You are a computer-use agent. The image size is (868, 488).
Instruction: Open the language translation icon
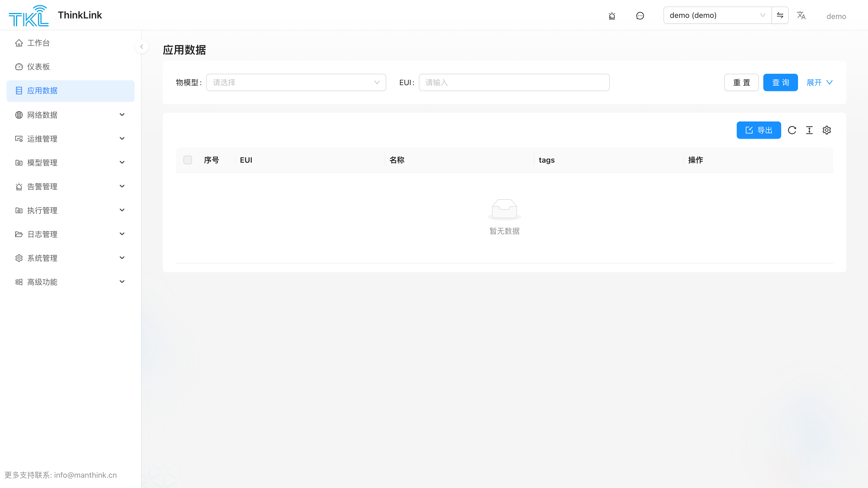pos(801,15)
